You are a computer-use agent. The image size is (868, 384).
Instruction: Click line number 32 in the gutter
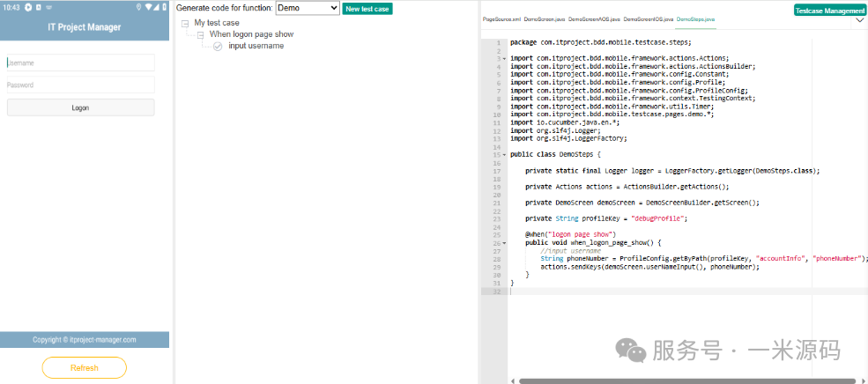tap(497, 292)
